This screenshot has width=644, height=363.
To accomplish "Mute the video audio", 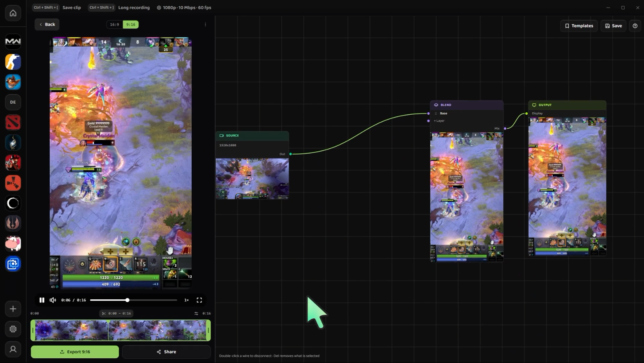I will [x=53, y=300].
